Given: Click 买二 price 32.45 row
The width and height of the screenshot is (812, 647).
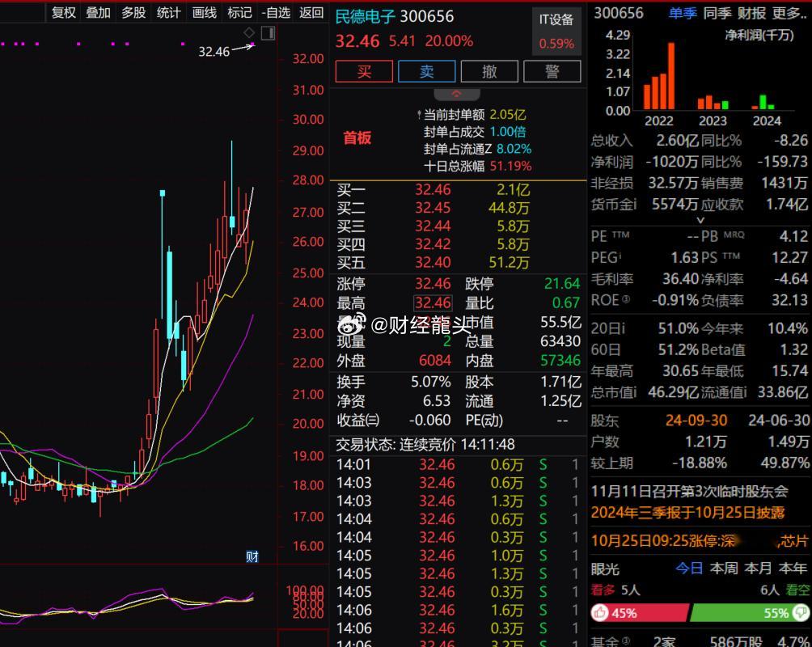Looking at the screenshot, I should click(459, 208).
